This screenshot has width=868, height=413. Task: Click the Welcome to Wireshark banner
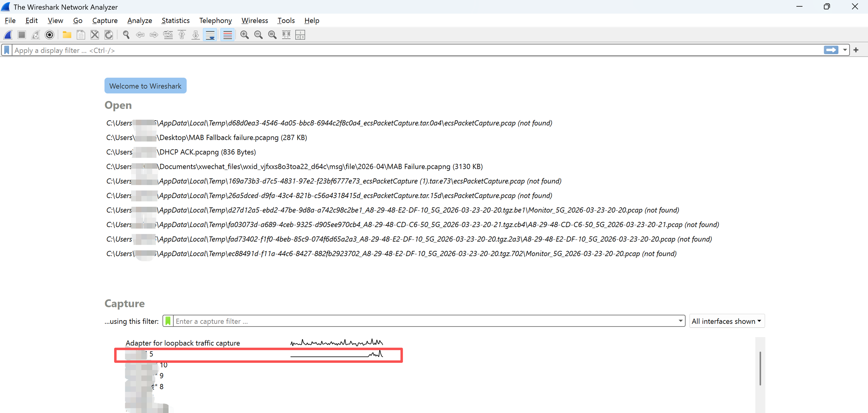(x=145, y=86)
